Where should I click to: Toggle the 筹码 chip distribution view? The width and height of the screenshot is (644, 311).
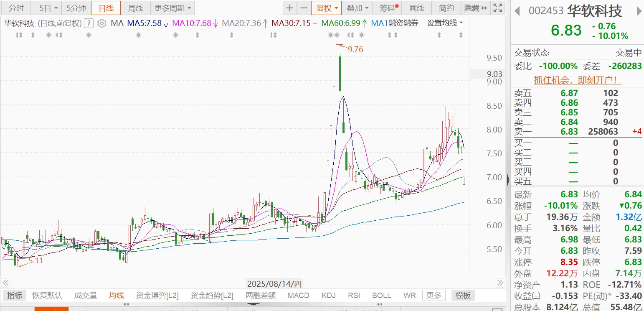[388, 8]
